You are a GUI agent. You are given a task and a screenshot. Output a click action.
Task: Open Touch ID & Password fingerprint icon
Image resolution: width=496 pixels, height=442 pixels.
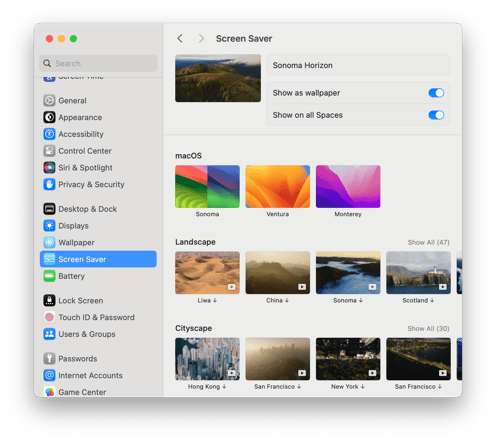(x=49, y=317)
